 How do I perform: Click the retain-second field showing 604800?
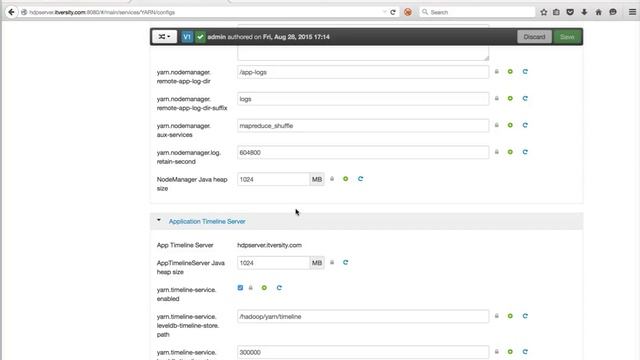click(x=363, y=152)
